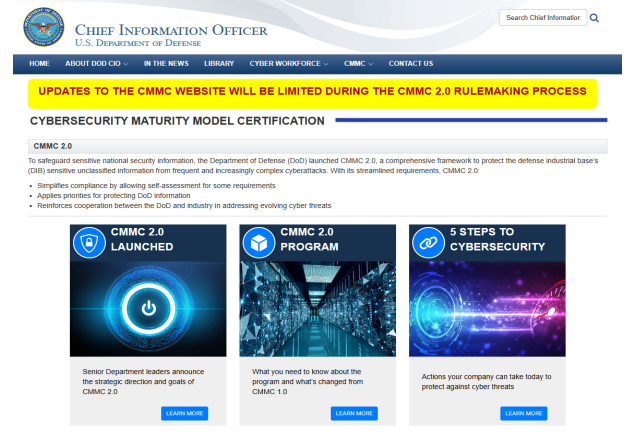This screenshot has width=628, height=440.
Task: Open the Home menu item
Action: coord(39,64)
